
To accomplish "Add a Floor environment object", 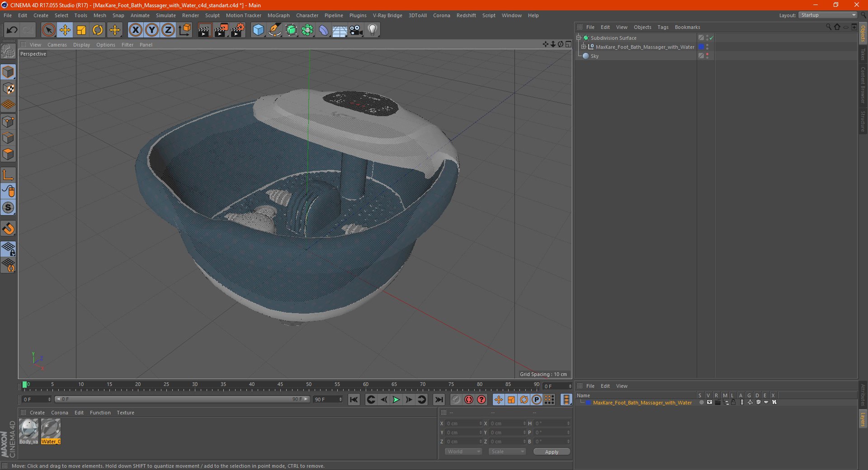I will (340, 30).
